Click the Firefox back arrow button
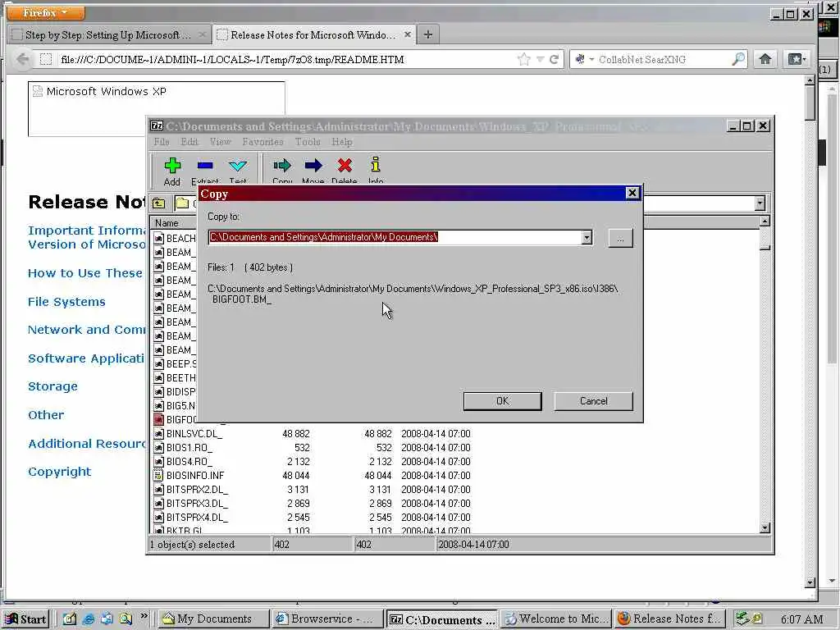Viewport: 840px width, 630px height. pyautogui.click(x=22, y=59)
